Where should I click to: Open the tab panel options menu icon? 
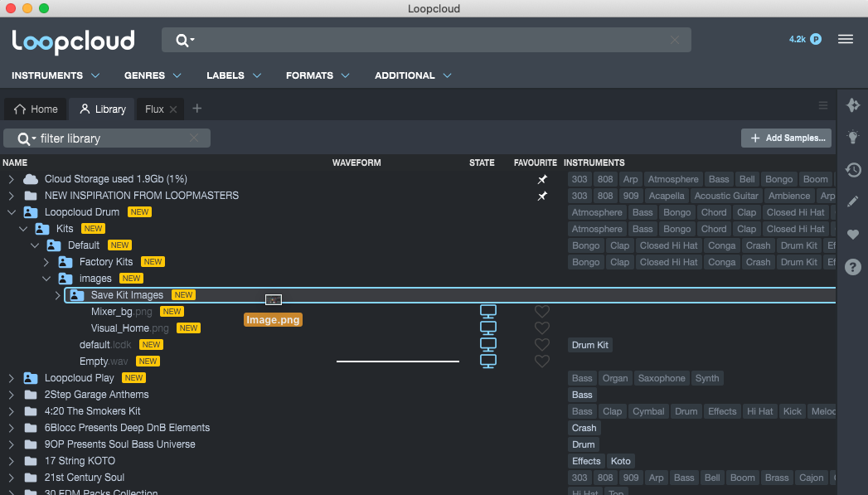click(823, 106)
